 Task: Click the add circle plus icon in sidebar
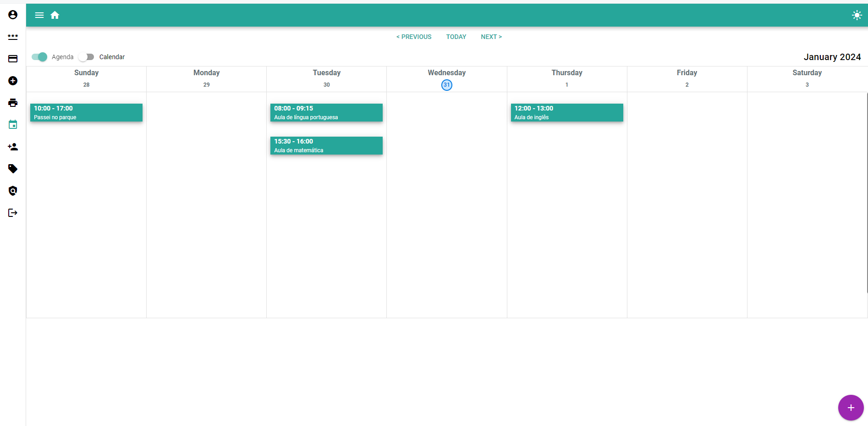tap(13, 81)
